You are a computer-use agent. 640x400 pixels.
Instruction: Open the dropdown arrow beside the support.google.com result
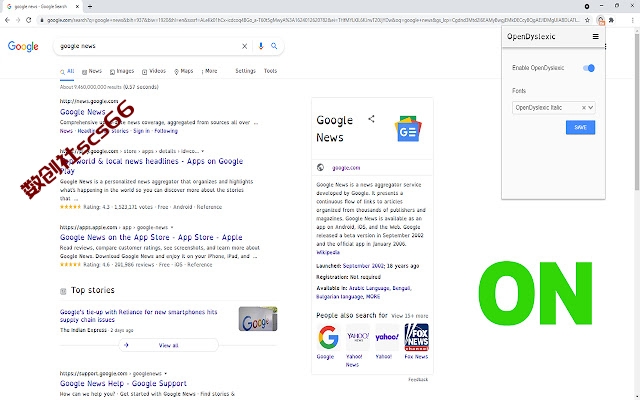(165, 373)
